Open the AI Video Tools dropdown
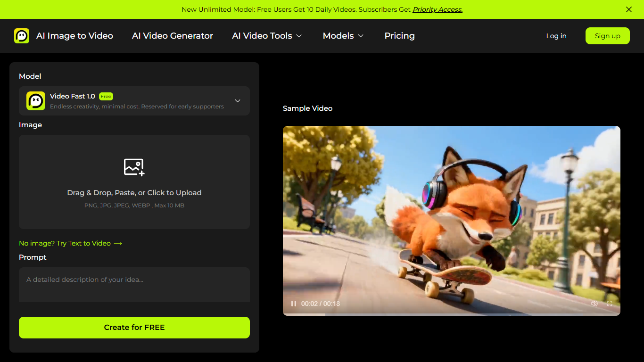The image size is (644, 362). (267, 35)
